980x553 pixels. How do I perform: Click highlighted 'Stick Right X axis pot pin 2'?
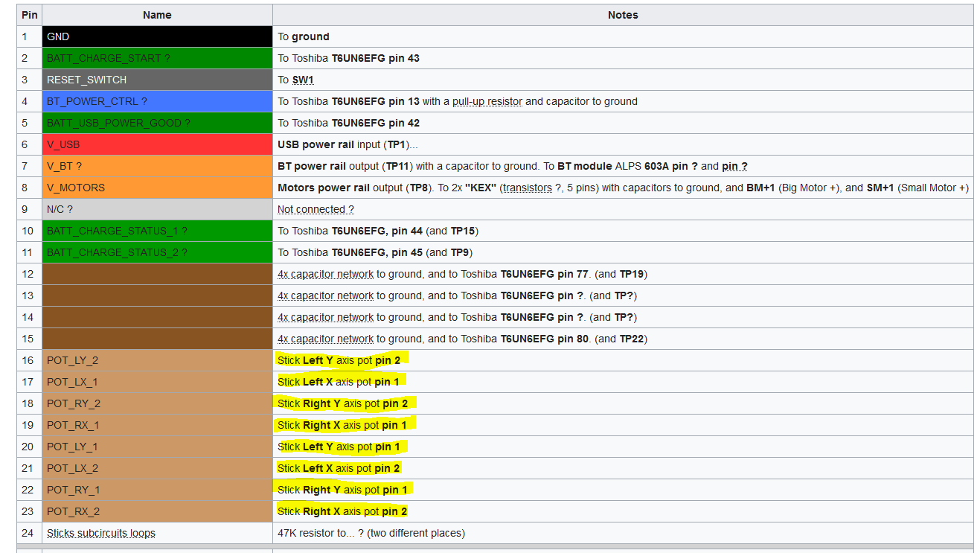pyautogui.click(x=342, y=511)
